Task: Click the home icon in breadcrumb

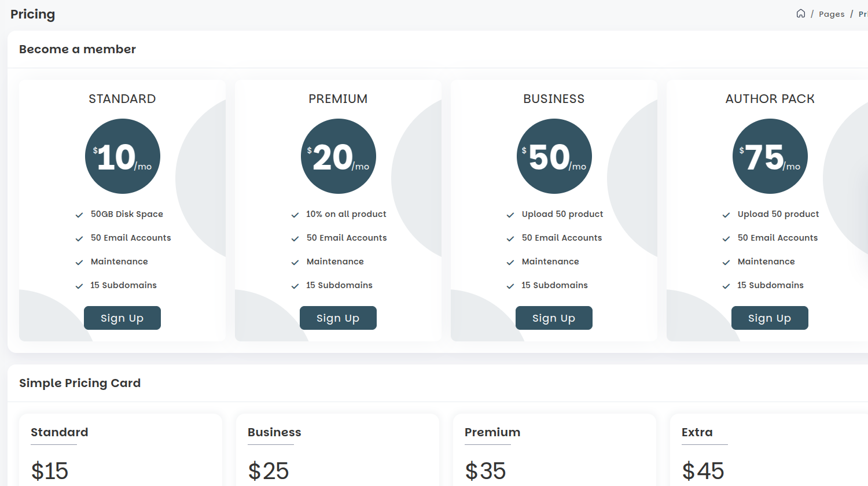Action: (800, 14)
